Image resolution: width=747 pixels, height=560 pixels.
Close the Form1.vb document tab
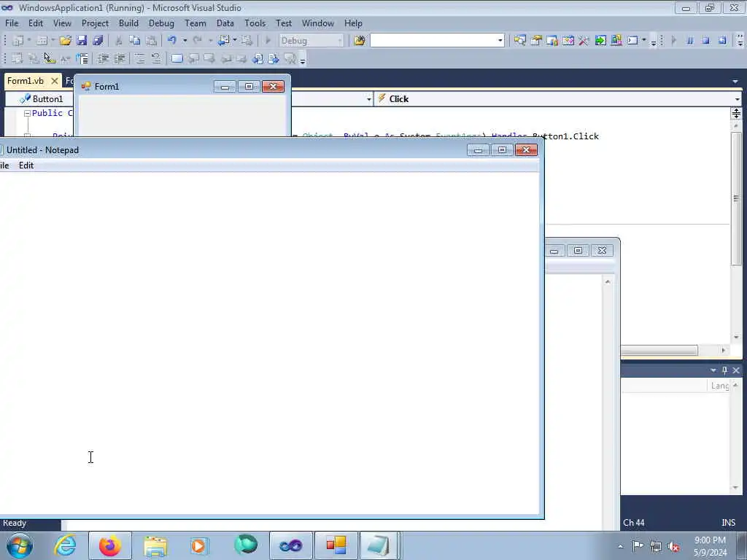click(x=54, y=81)
